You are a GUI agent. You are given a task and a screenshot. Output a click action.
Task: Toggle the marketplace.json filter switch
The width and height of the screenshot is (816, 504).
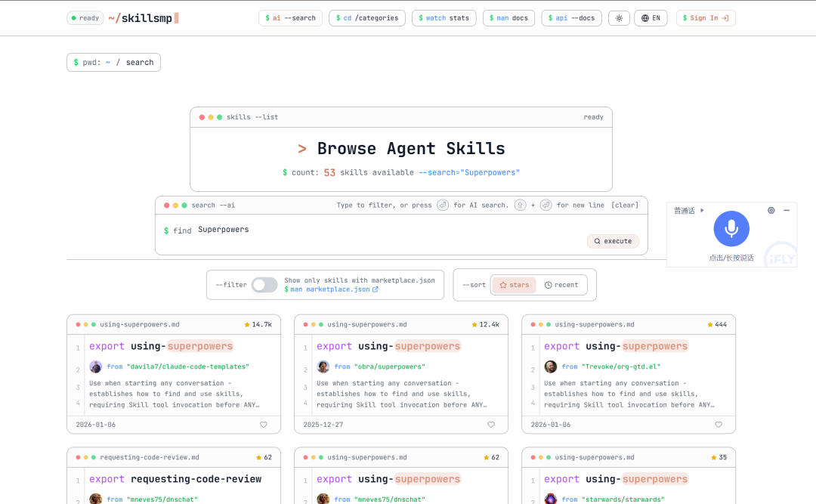click(264, 285)
